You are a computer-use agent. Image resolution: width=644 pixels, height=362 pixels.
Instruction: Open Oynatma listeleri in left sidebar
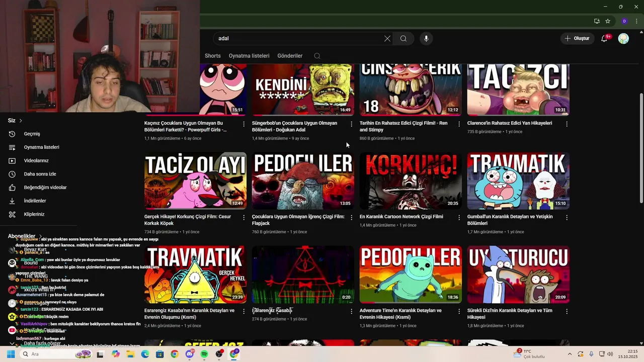(x=41, y=147)
